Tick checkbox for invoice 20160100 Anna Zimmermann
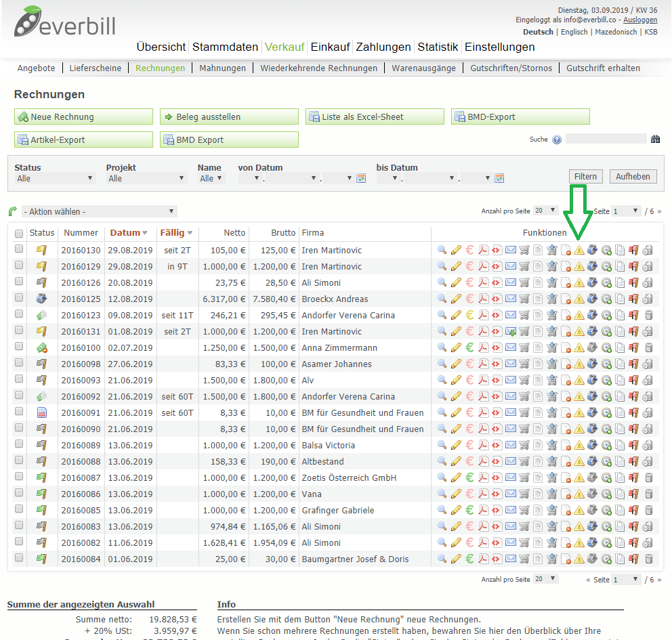 [19, 347]
